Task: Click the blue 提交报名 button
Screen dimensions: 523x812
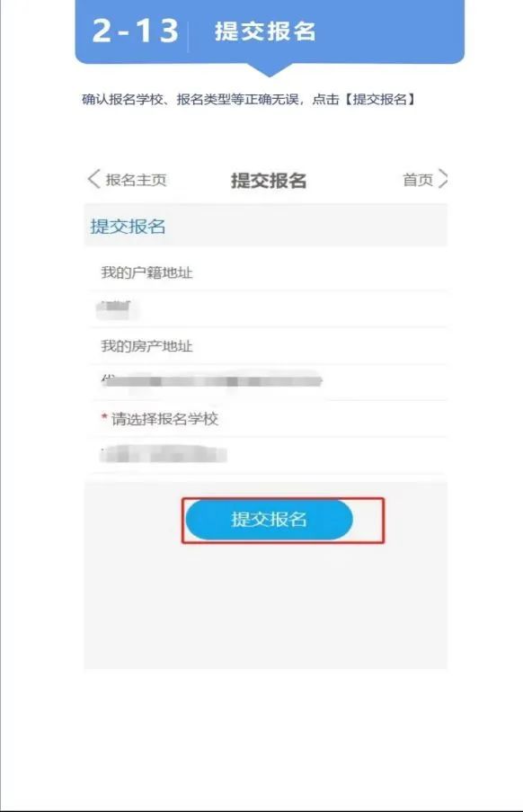Action: pos(269,519)
